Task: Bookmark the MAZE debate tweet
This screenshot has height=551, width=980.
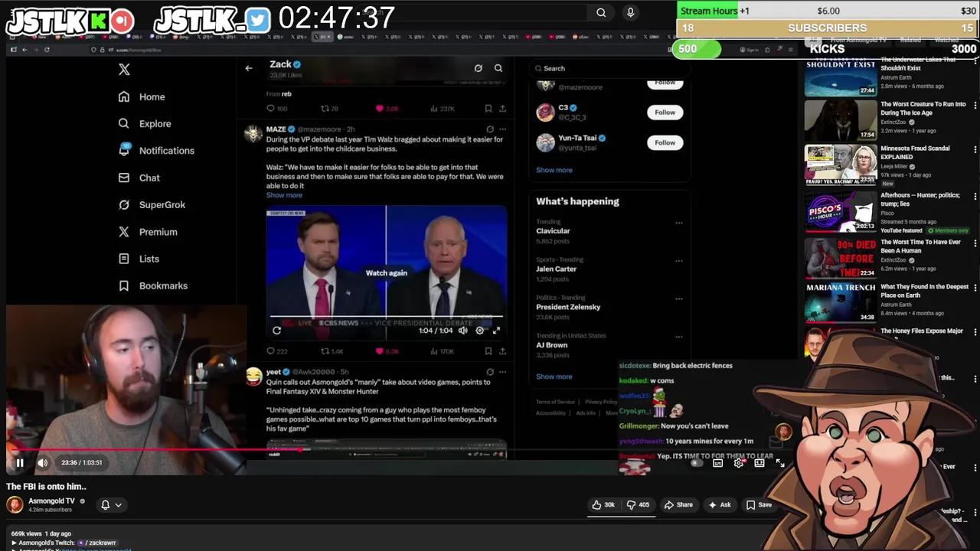Action: (488, 351)
